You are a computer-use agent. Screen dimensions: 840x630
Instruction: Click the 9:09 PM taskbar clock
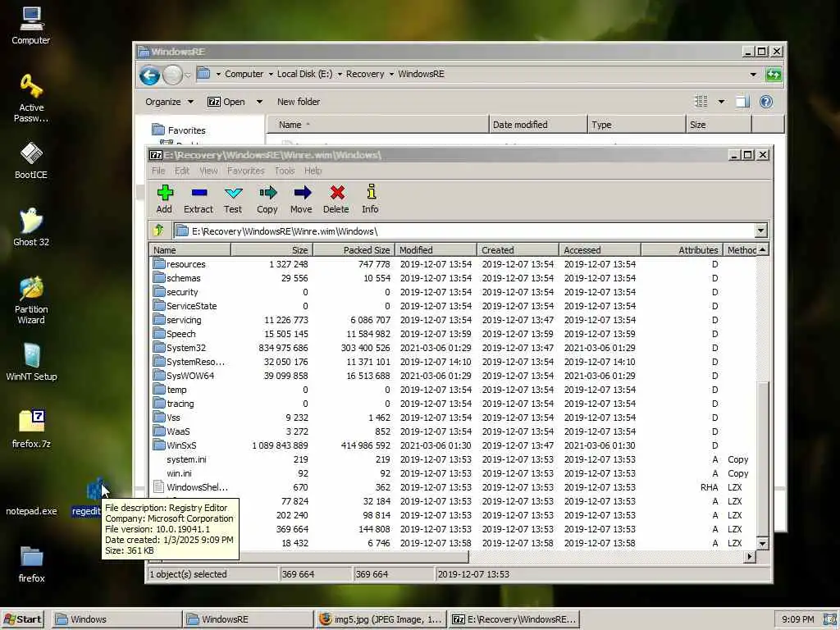[x=797, y=619]
